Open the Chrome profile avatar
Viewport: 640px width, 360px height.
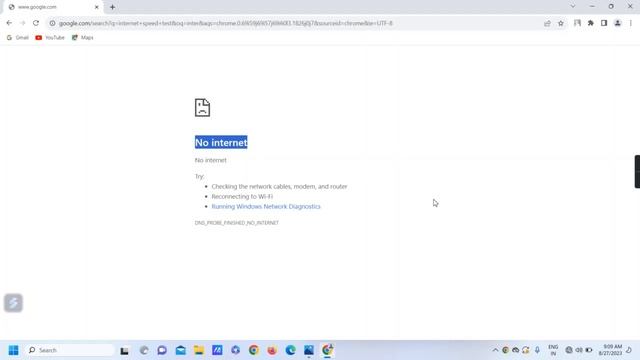point(618,23)
